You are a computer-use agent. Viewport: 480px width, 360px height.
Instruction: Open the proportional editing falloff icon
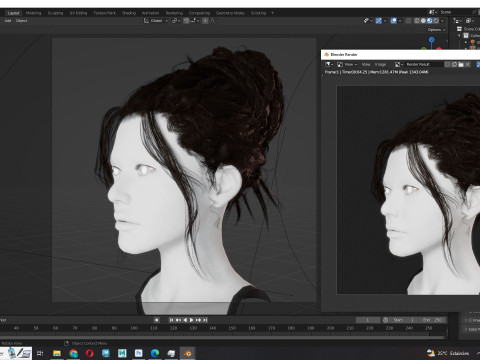click(213, 21)
